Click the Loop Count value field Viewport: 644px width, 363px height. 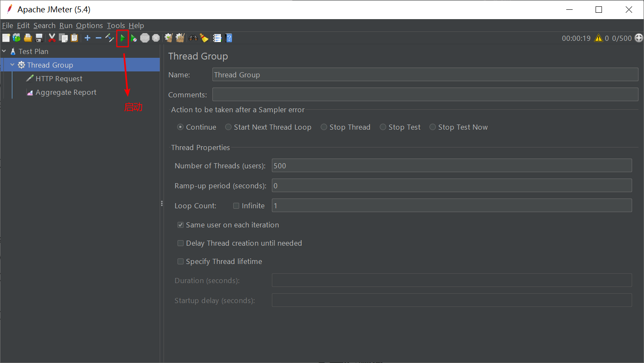click(x=452, y=205)
